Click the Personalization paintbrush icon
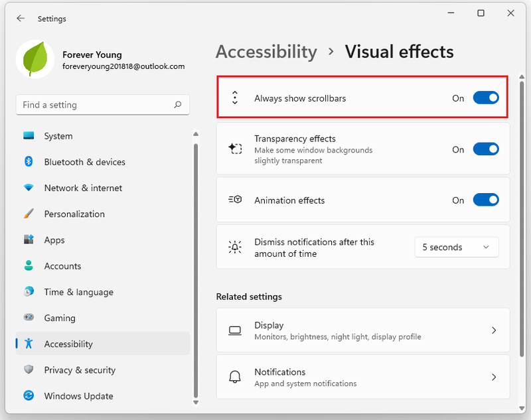The height and width of the screenshot is (420, 531). [29, 213]
